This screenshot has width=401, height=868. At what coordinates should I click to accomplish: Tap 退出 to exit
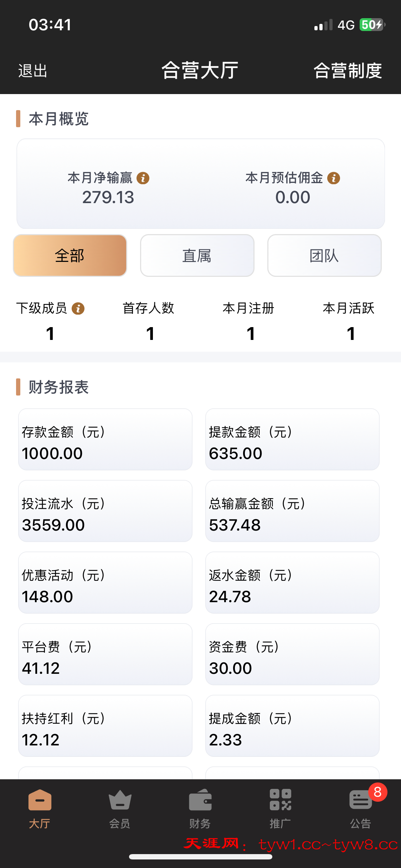[x=33, y=71]
